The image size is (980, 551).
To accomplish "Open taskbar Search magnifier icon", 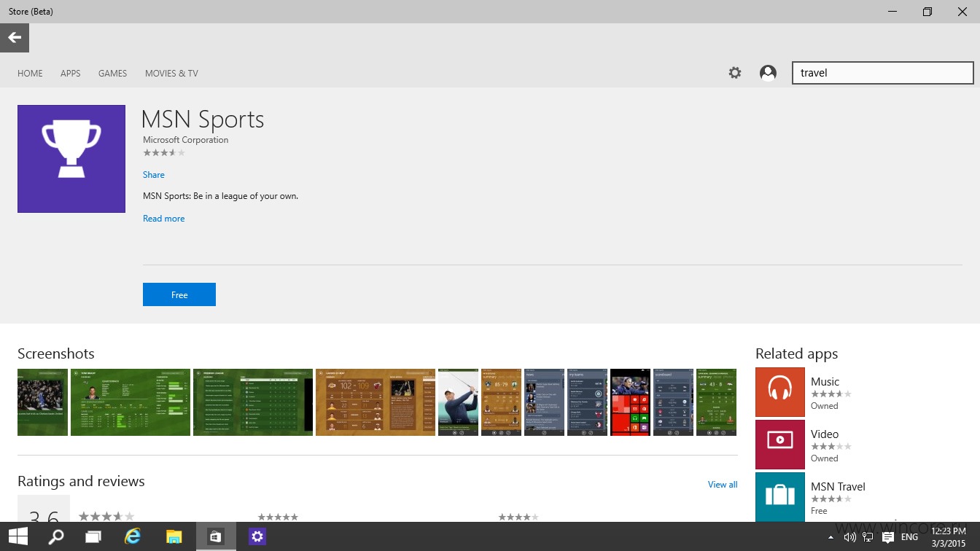I will (x=56, y=537).
